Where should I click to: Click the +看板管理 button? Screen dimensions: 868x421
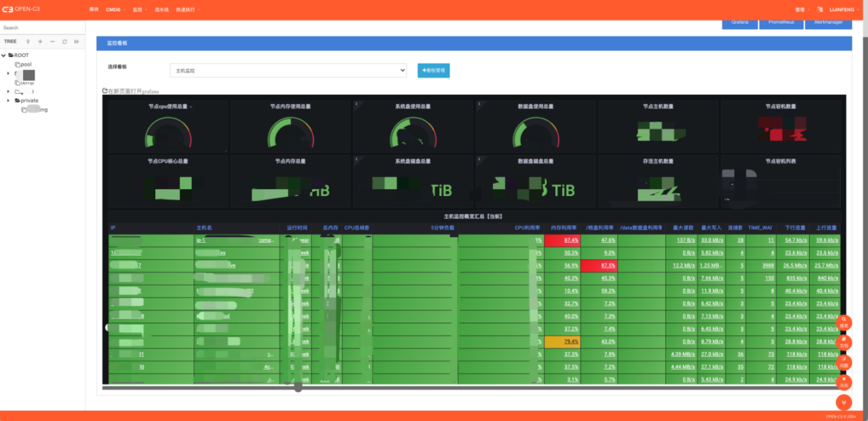pos(433,71)
